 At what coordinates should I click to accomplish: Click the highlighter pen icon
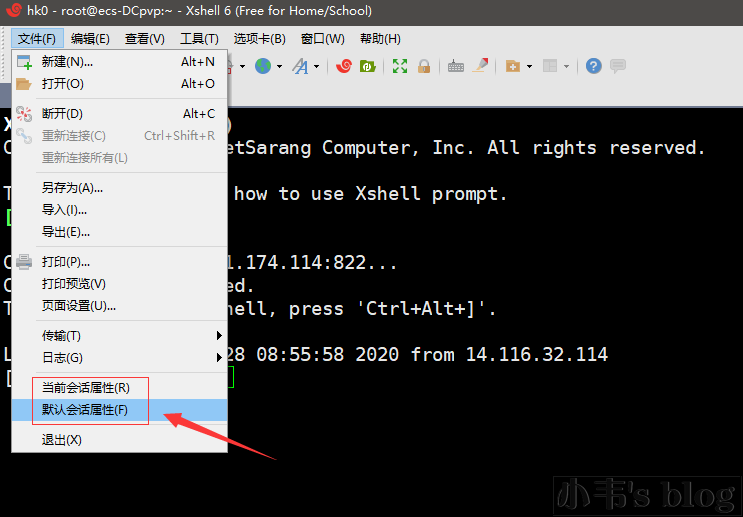481,65
